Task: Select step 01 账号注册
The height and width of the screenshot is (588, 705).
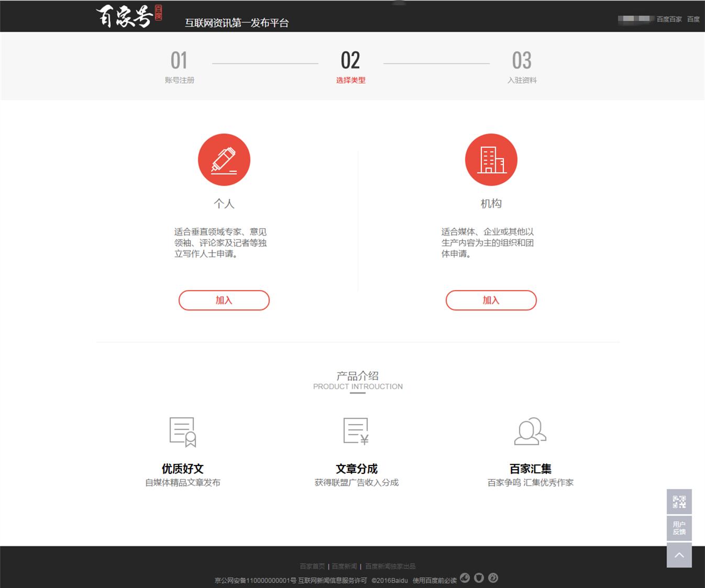Action: (x=179, y=67)
